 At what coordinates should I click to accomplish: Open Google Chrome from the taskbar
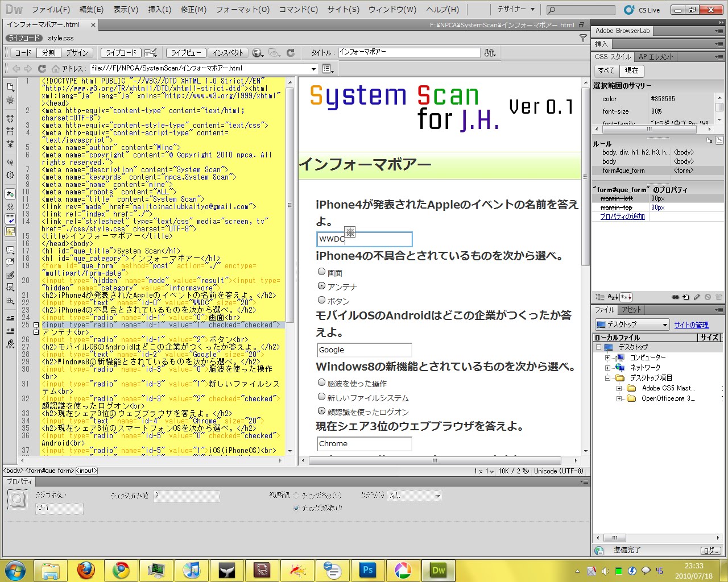click(121, 570)
